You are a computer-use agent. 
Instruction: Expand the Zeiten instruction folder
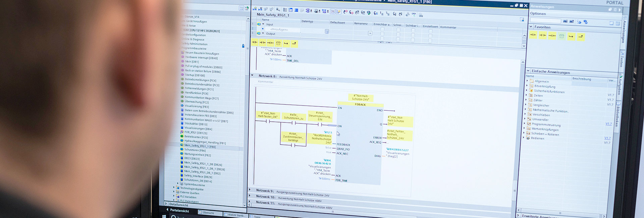coord(527,95)
